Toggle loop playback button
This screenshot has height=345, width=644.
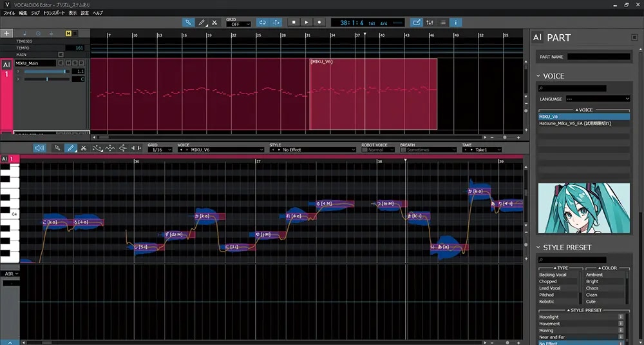tap(263, 23)
